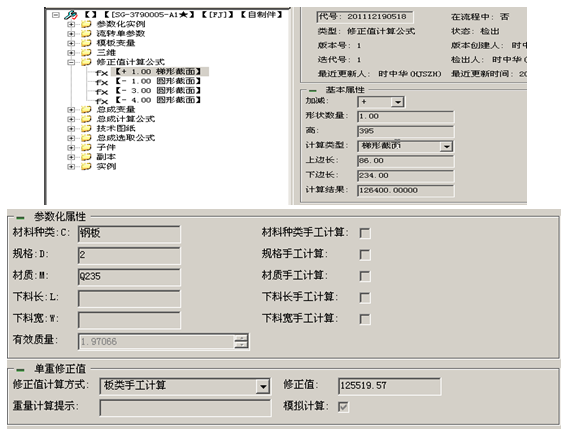Enable 材料种类手工计算 checkbox
The image size is (561, 429).
tap(365, 233)
